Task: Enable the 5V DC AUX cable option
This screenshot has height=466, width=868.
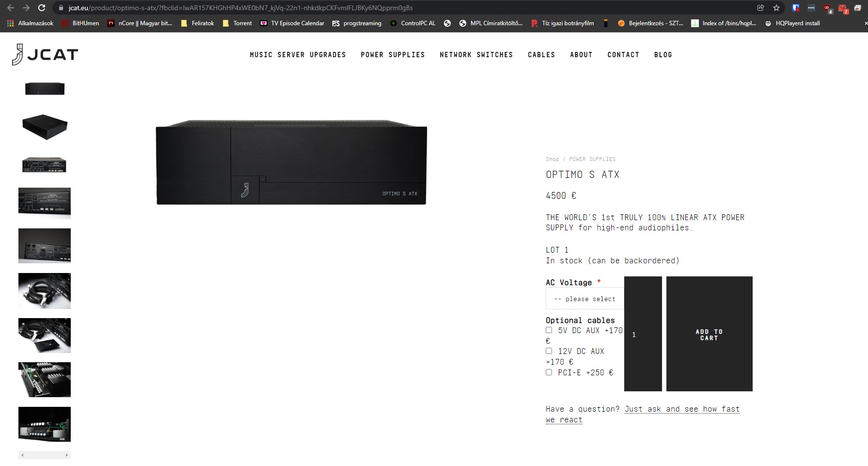Action: pos(549,330)
